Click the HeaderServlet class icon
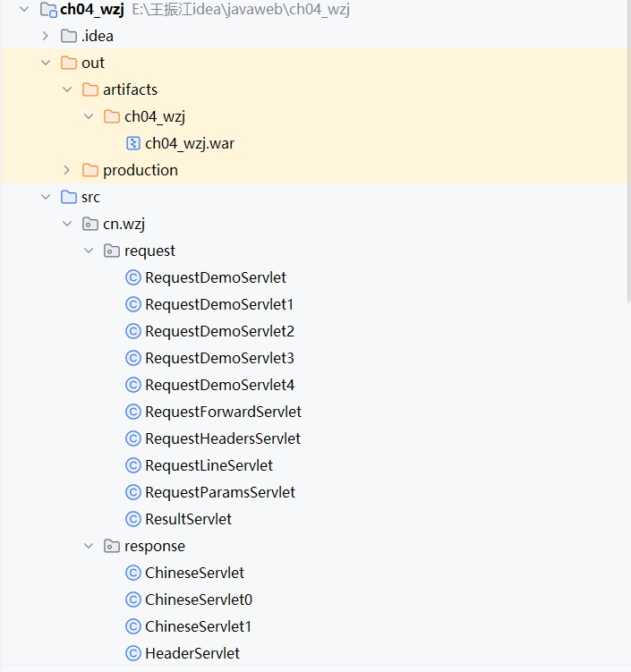Viewport: 631px width, 672px height. tap(133, 653)
